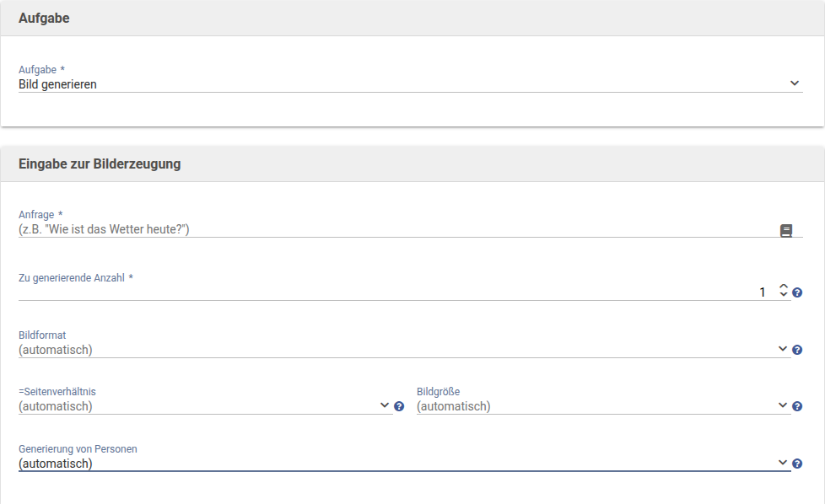This screenshot has height=504, width=825.
Task: Open the prompt library book icon
Action: (786, 230)
